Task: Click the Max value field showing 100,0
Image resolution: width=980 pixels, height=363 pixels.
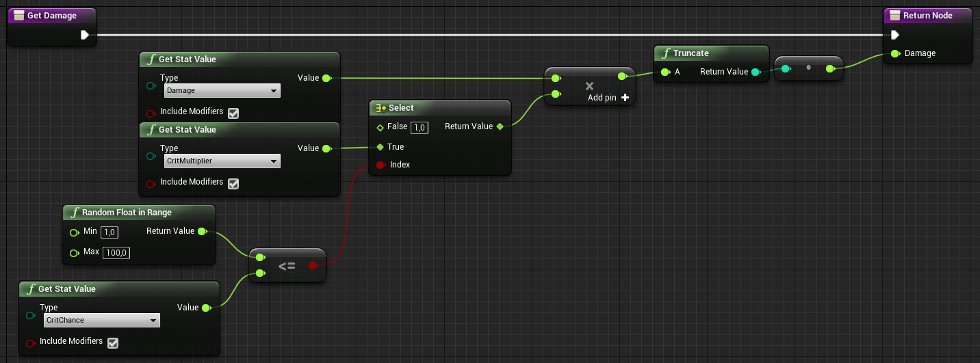Action: click(116, 253)
